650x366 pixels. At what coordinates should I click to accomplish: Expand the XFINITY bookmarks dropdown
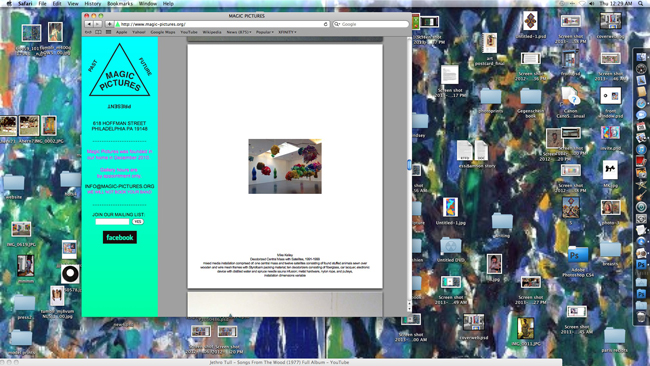(287, 32)
